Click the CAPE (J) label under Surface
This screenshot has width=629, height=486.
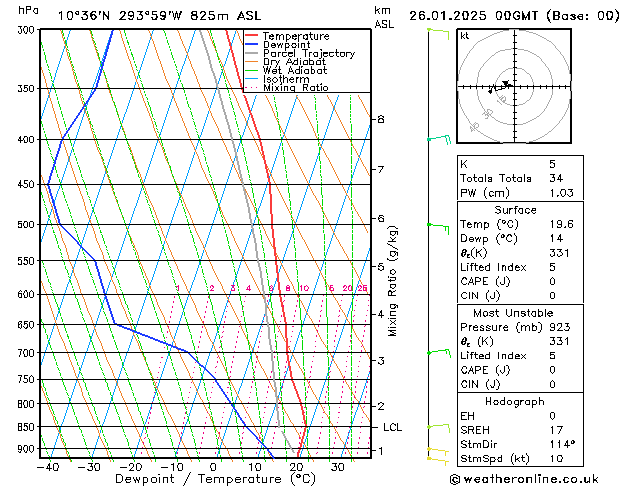coord(485,281)
